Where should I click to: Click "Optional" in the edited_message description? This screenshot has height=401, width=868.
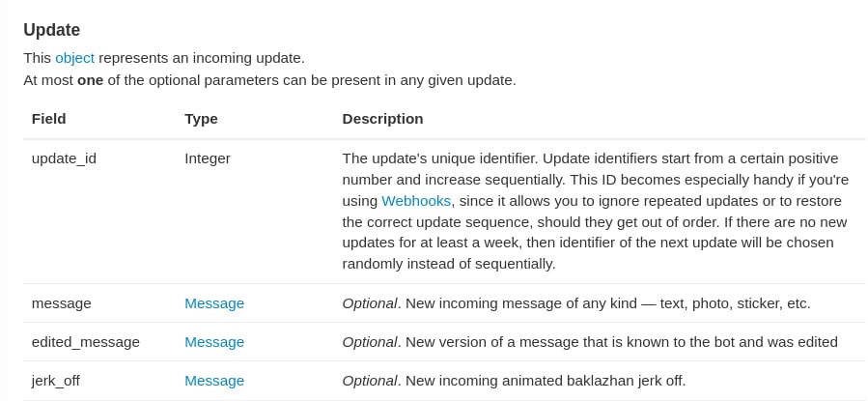[370, 342]
